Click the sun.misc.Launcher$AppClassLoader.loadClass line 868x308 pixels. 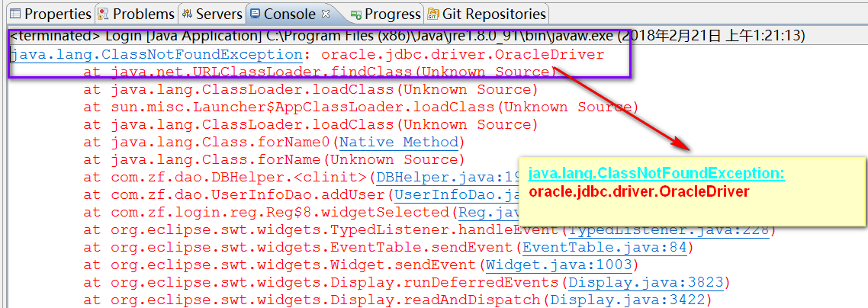tap(361, 107)
